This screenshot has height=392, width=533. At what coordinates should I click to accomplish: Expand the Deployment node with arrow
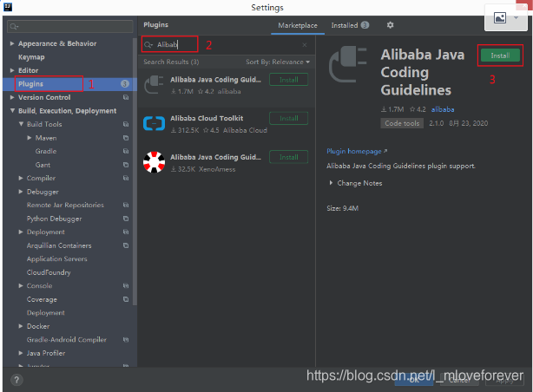21,232
